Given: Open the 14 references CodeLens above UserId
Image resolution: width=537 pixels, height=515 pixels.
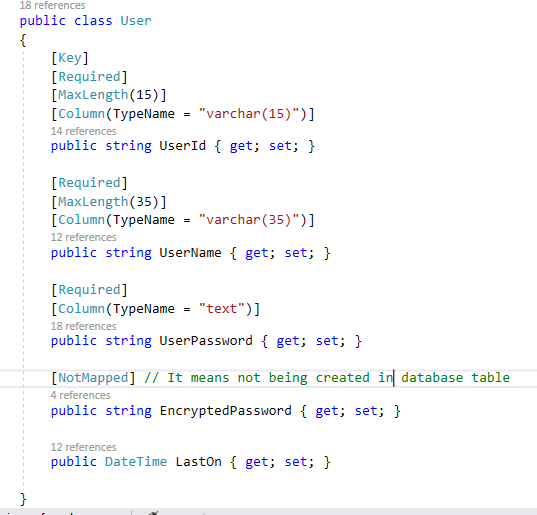Looking at the screenshot, I should pos(84,131).
